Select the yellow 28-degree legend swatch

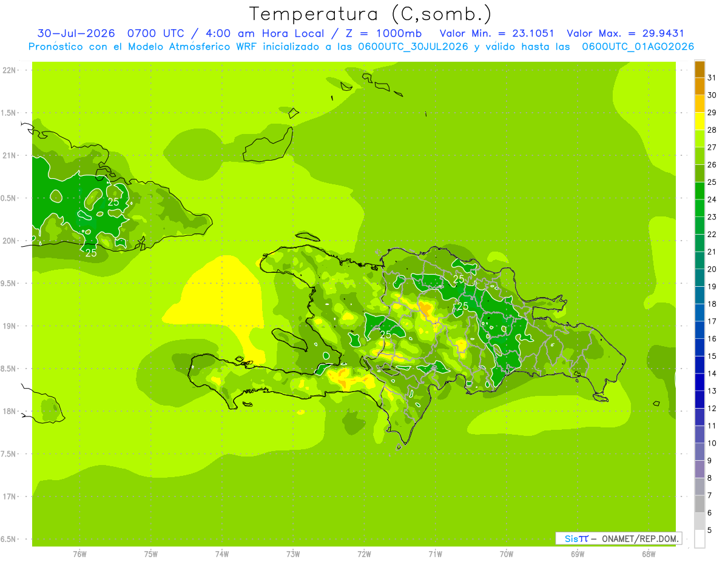pos(699,121)
